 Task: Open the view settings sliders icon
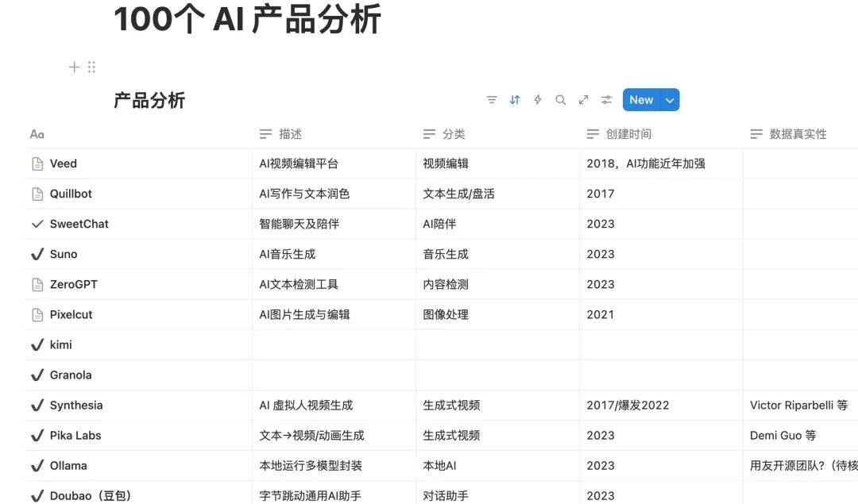click(607, 100)
